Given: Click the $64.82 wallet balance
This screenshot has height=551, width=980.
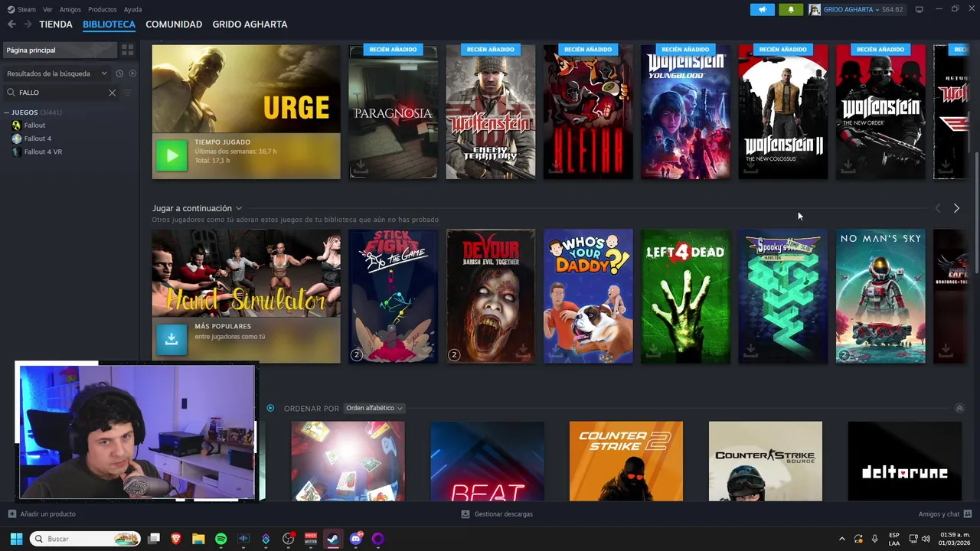Looking at the screenshot, I should 893,9.
